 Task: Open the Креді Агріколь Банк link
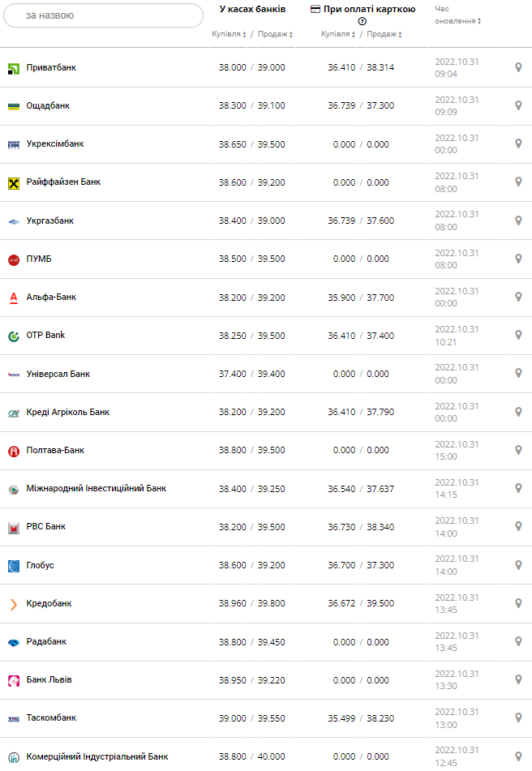(x=67, y=412)
